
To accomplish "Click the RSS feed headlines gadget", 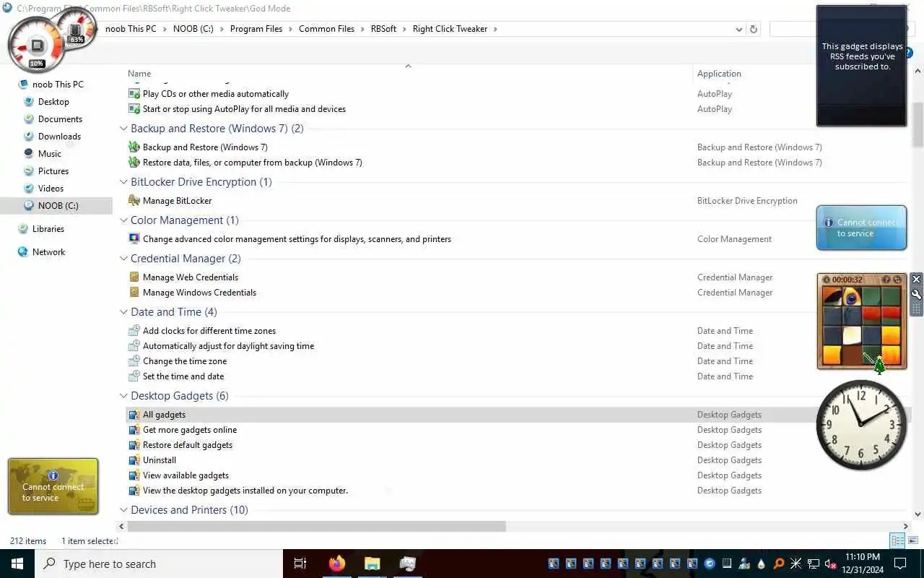I will (861, 66).
